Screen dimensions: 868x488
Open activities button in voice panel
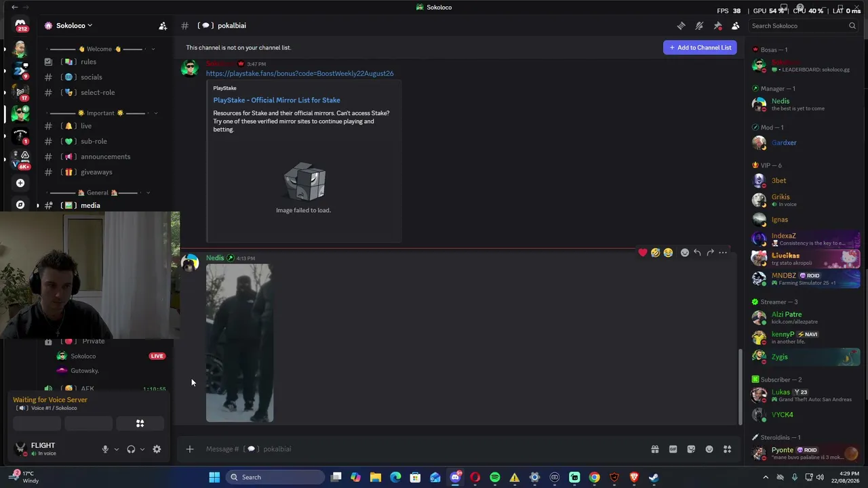coord(140,424)
